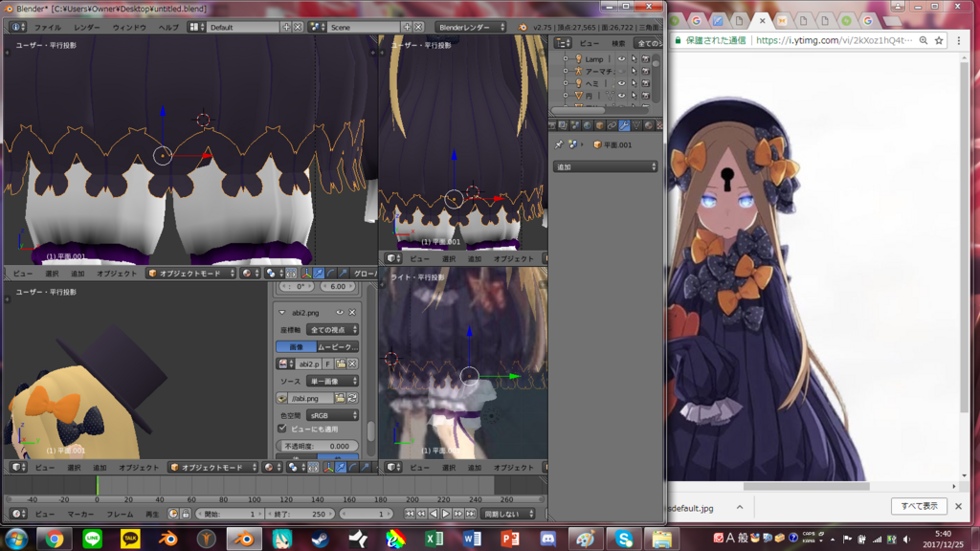Toggle renderability of Lamp in outliner

[x=646, y=58]
